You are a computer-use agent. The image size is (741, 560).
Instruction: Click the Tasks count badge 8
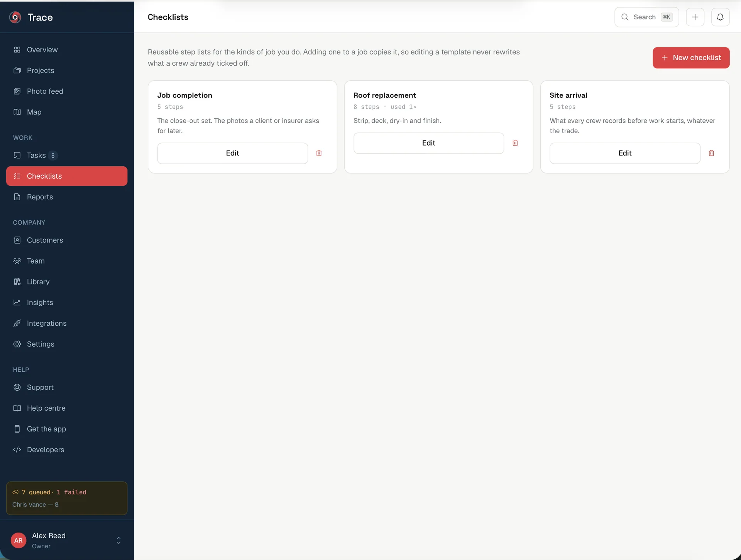tap(53, 156)
